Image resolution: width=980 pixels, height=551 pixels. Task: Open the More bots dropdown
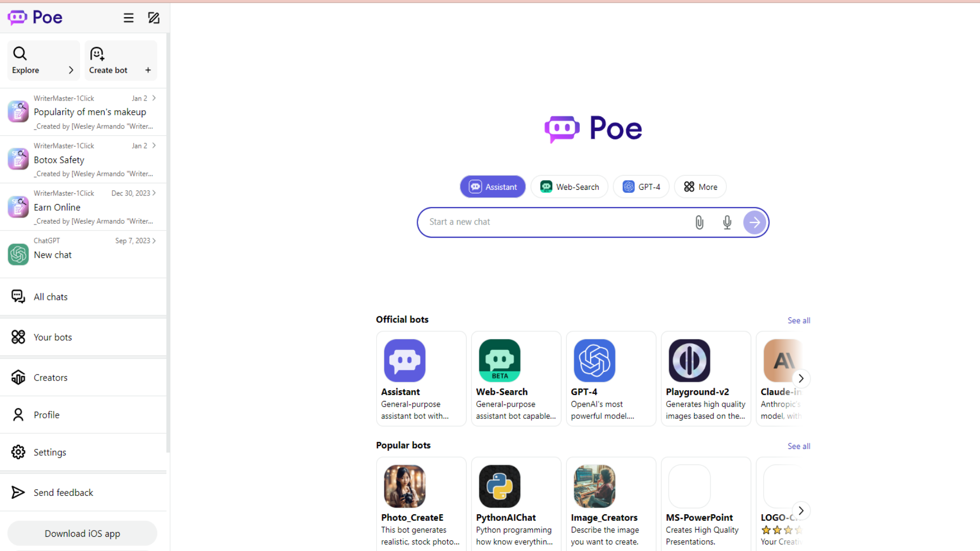(700, 187)
